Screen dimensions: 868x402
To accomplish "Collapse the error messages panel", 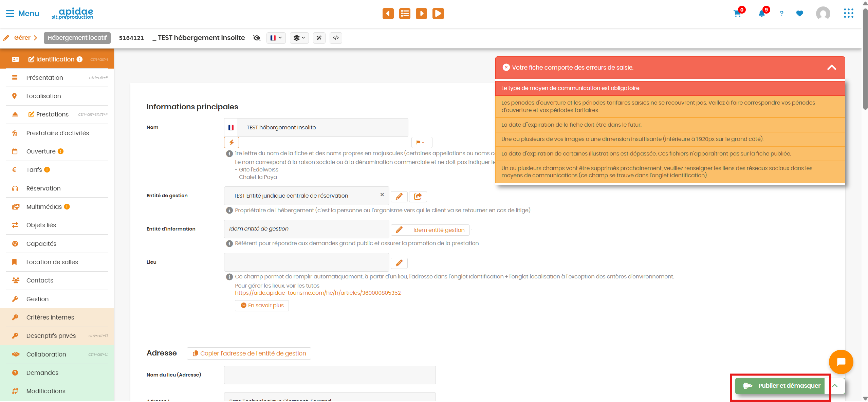I will point(831,68).
